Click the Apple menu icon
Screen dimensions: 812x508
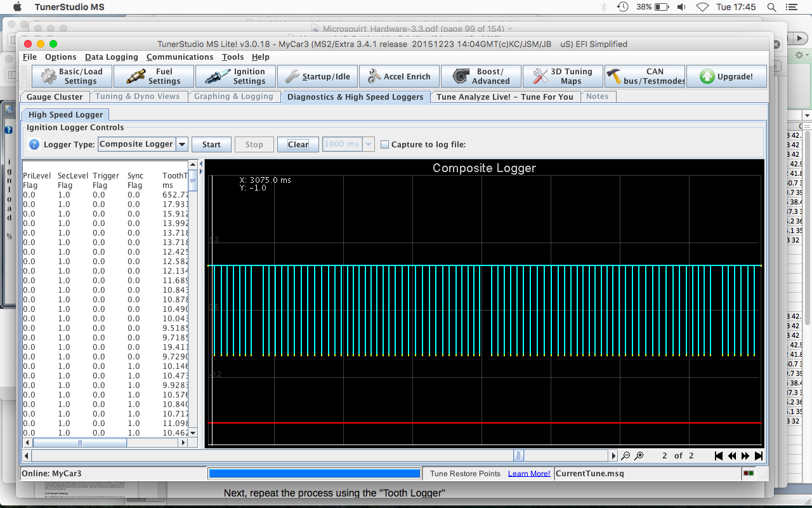17,7
